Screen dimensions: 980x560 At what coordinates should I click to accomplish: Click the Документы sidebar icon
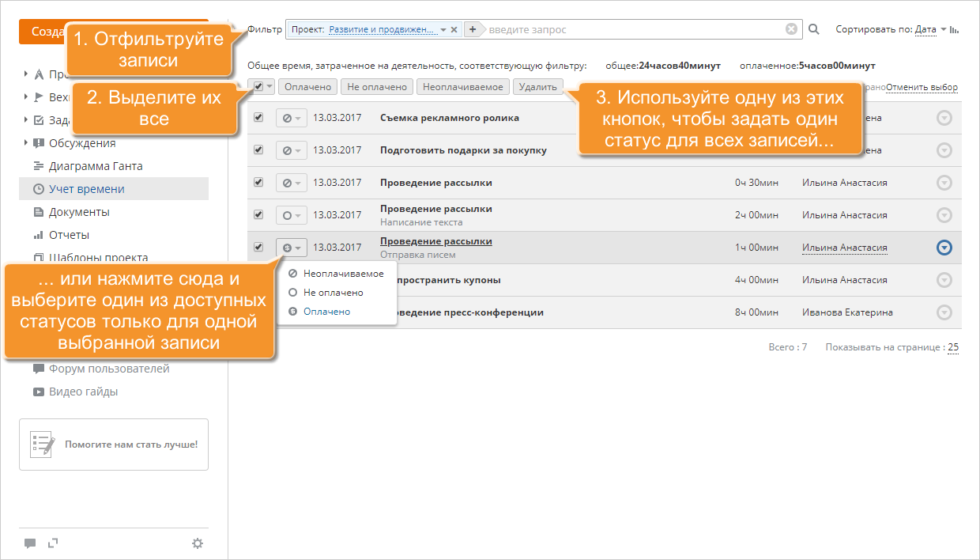click(x=39, y=212)
